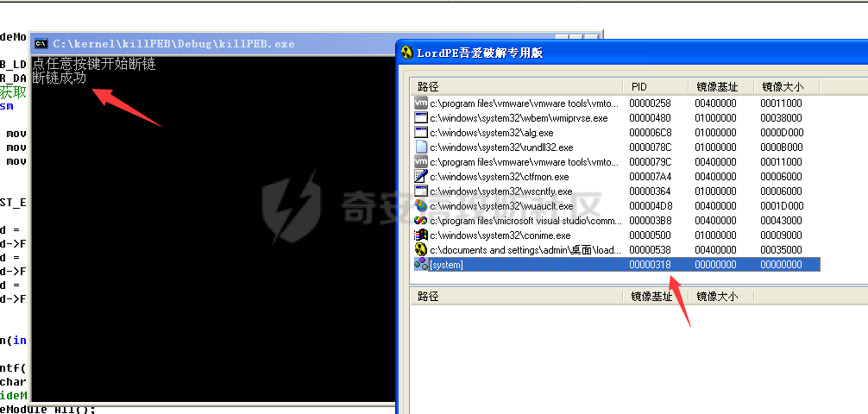Click the PID value 00000500

(x=650, y=235)
